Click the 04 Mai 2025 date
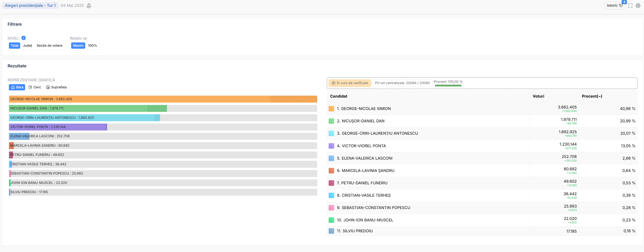The height and width of the screenshot is (252, 644). pyautogui.click(x=72, y=6)
